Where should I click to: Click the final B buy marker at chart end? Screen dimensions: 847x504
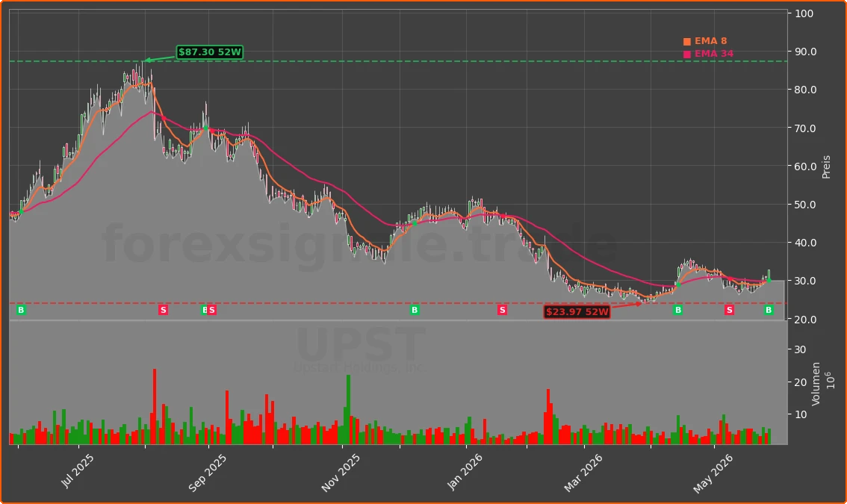pyautogui.click(x=769, y=310)
